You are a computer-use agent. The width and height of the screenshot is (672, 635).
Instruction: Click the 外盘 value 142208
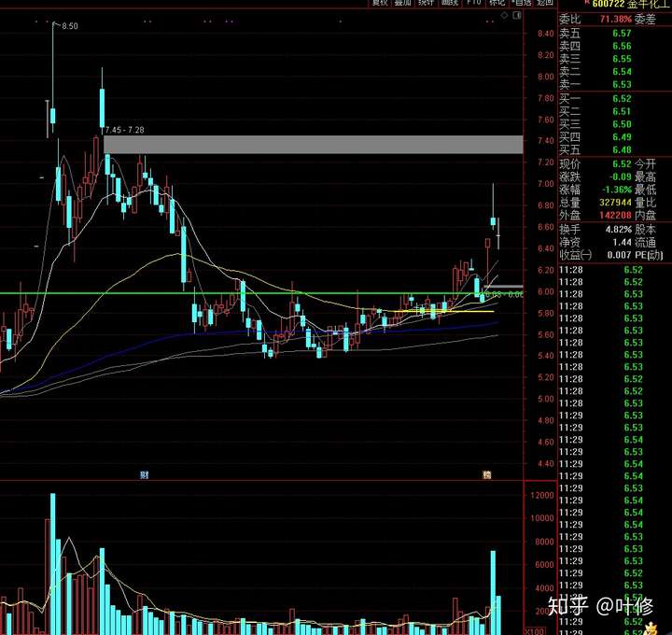pyautogui.click(x=615, y=215)
